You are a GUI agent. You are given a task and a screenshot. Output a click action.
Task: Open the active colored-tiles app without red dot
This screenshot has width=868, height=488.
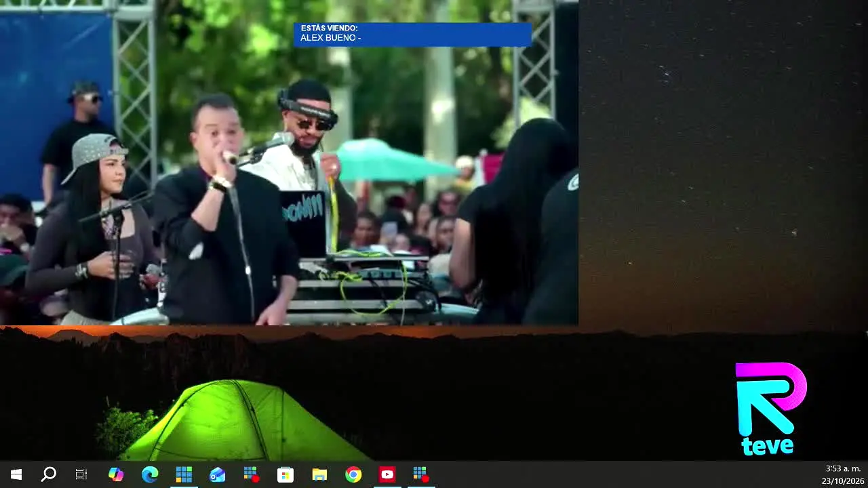coord(184,474)
